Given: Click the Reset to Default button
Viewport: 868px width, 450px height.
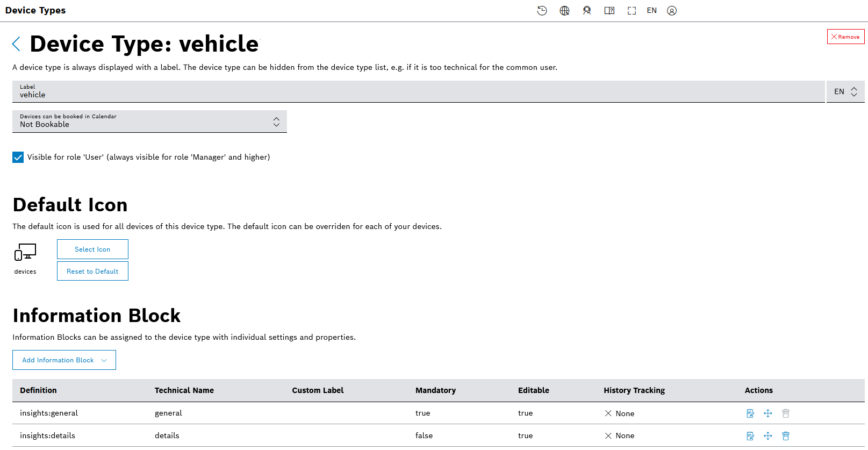Looking at the screenshot, I should (x=92, y=272).
